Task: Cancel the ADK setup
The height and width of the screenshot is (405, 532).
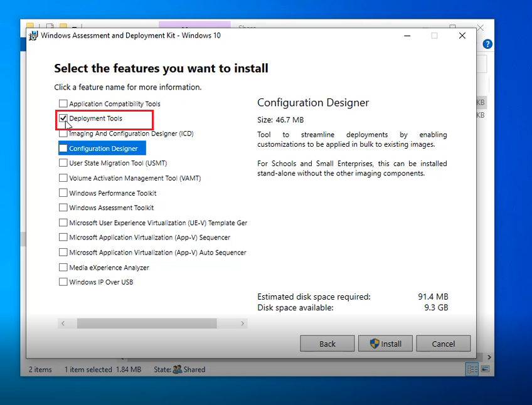Action: pyautogui.click(x=444, y=344)
